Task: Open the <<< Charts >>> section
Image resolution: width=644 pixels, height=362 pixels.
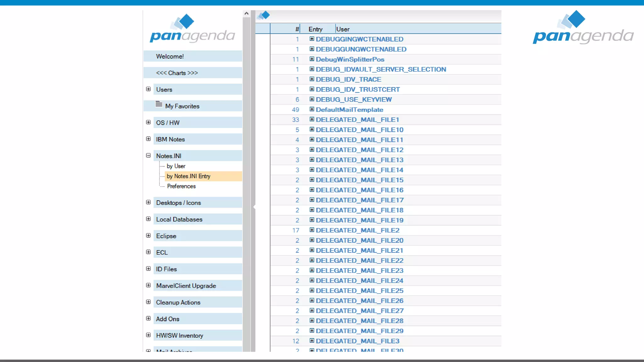Action: coord(177,73)
